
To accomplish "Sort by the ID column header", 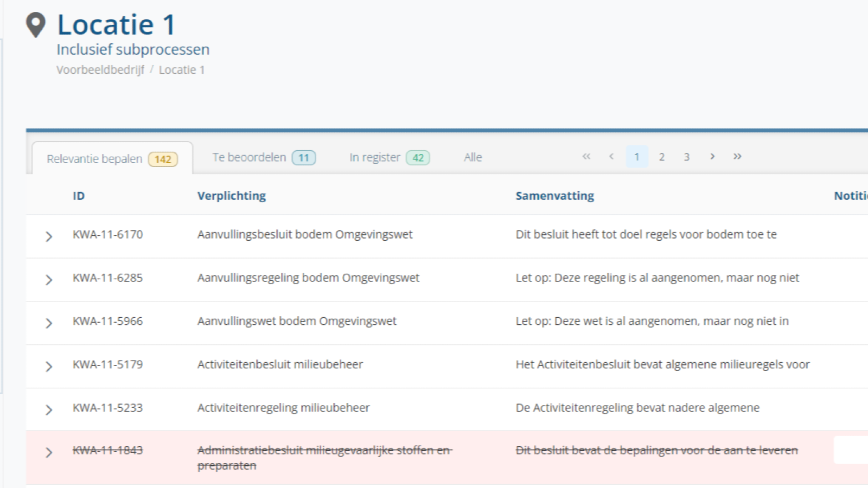I will 79,196.
